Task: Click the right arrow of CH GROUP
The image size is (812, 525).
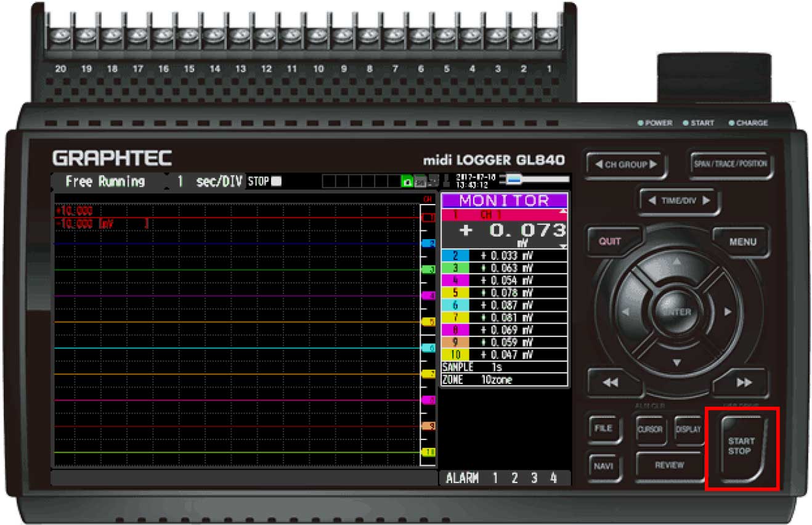Action: pos(653,165)
